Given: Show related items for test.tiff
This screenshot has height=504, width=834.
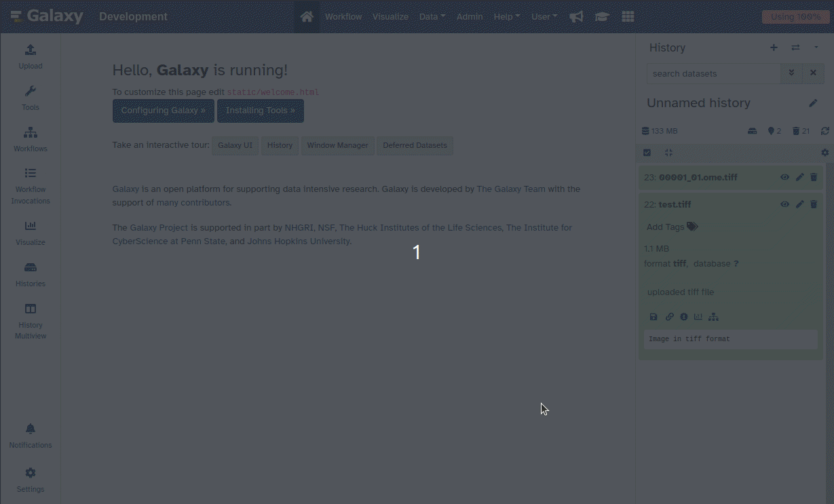Looking at the screenshot, I should (x=713, y=317).
